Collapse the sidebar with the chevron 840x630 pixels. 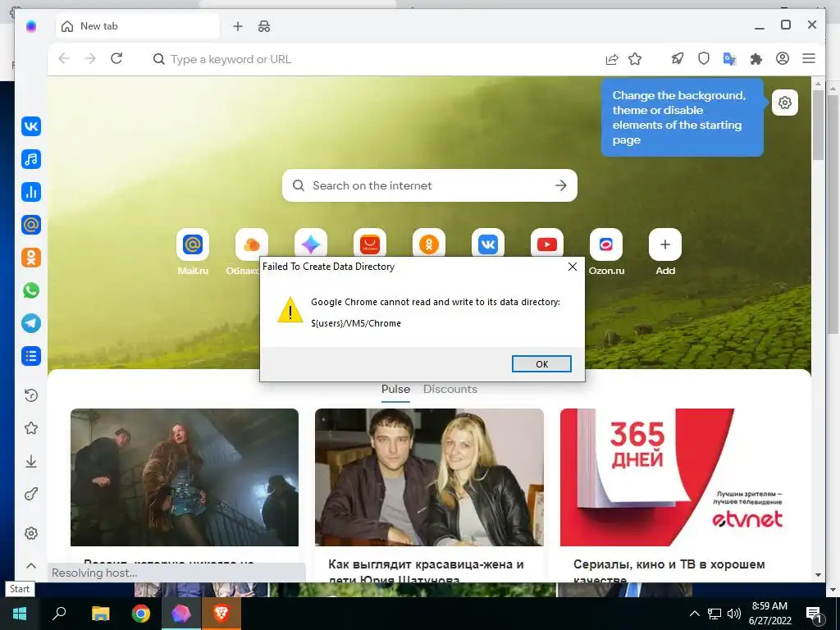pyautogui.click(x=31, y=566)
